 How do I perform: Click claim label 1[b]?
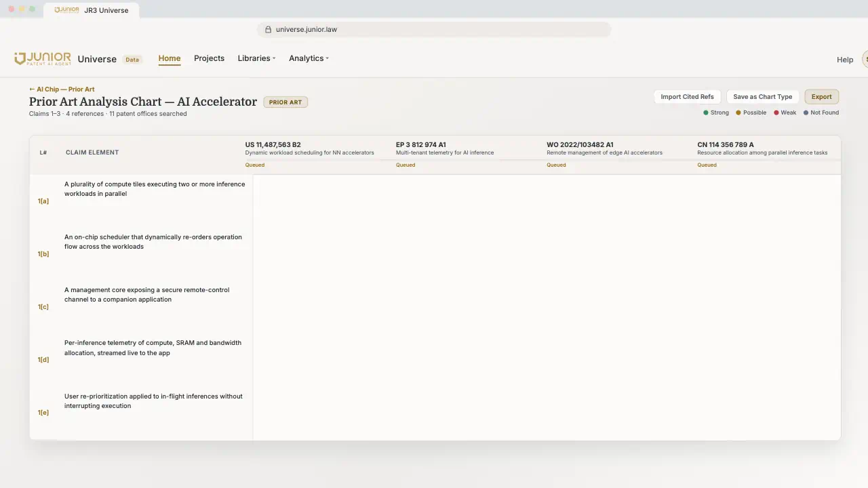click(x=43, y=254)
